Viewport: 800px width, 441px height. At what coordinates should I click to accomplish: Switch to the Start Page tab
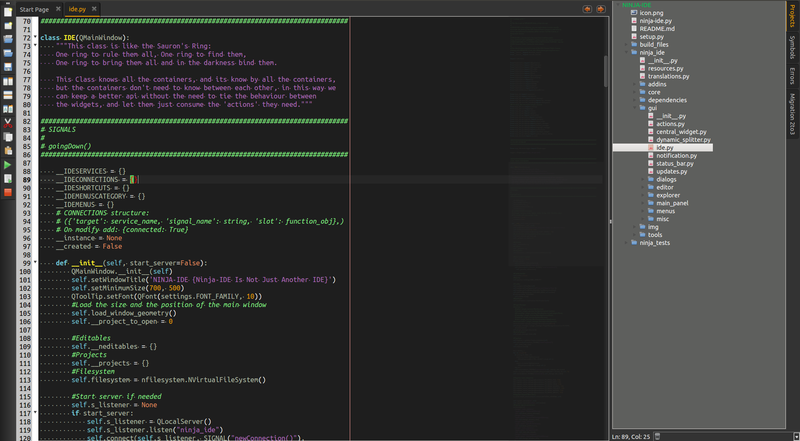34,9
